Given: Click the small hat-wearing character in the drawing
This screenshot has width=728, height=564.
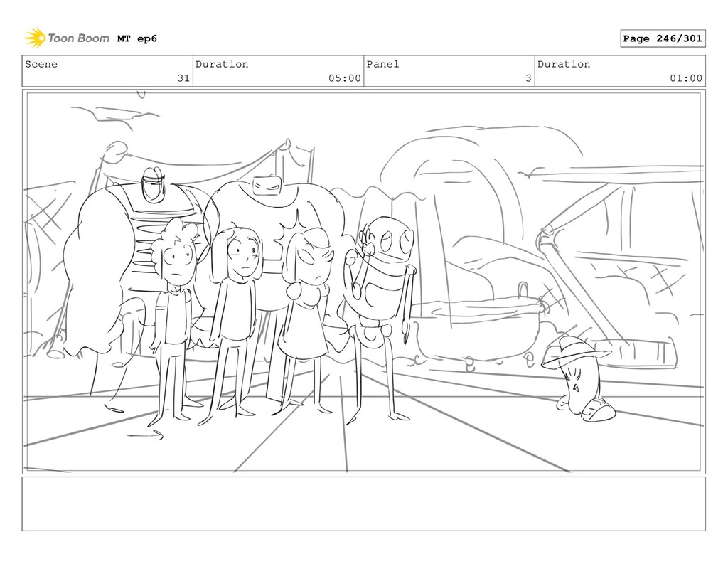Looking at the screenshot, I should [580, 378].
